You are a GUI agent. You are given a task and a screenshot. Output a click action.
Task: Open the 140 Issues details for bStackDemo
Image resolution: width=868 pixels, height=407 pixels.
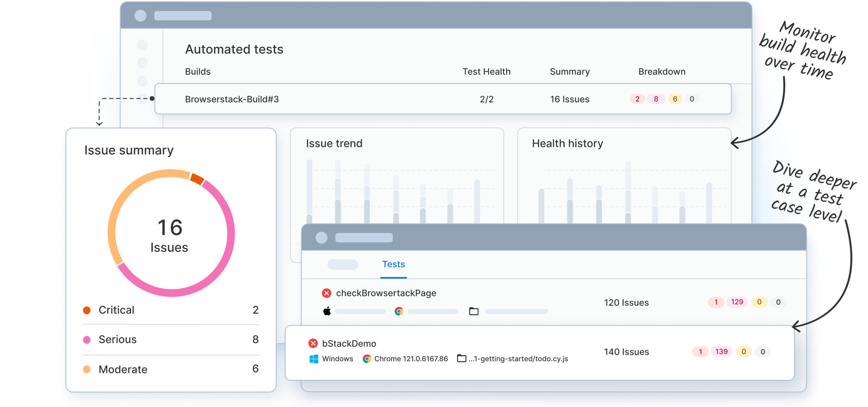[x=626, y=352]
